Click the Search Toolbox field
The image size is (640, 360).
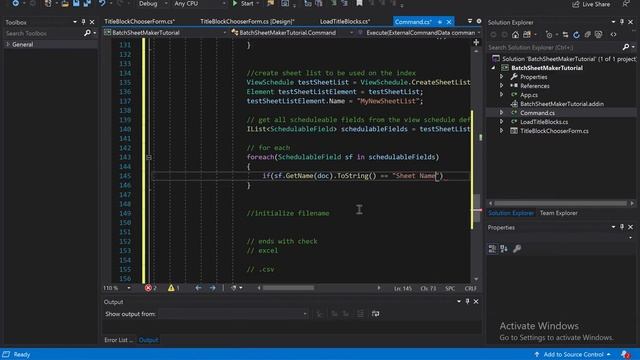pyautogui.click(x=43, y=33)
